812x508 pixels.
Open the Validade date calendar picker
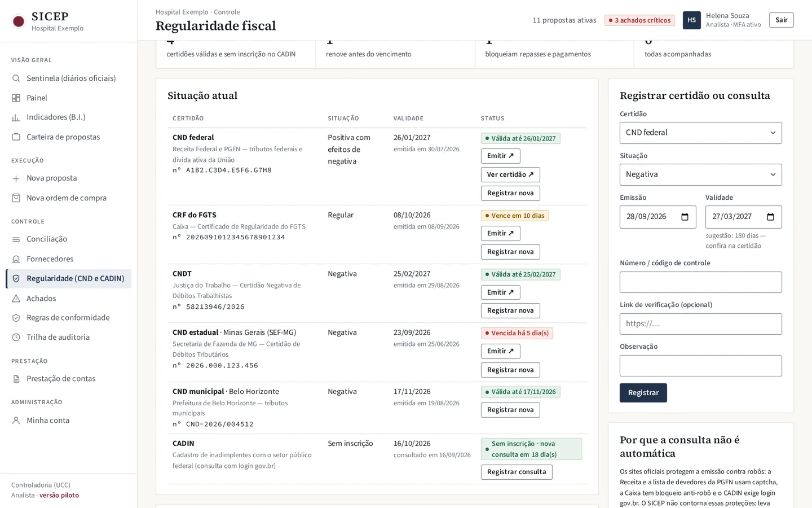[770, 217]
